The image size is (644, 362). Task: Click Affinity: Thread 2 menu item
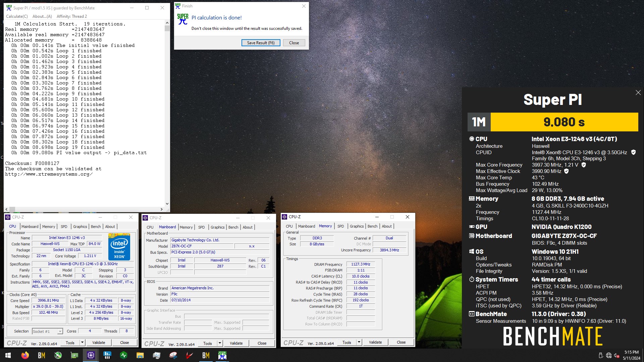(x=72, y=16)
